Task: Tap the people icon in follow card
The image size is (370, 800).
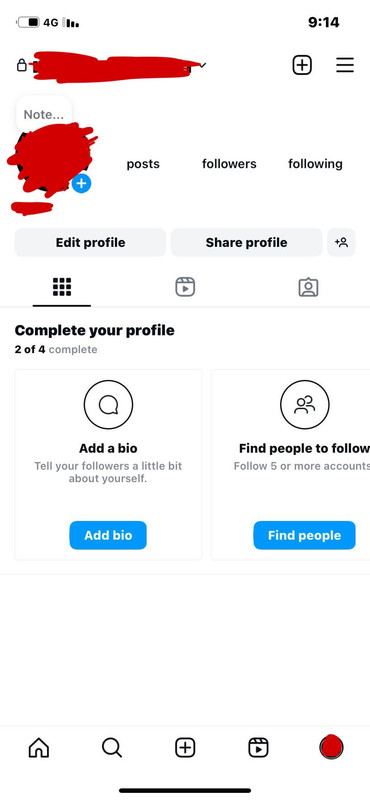Action: 305,405
